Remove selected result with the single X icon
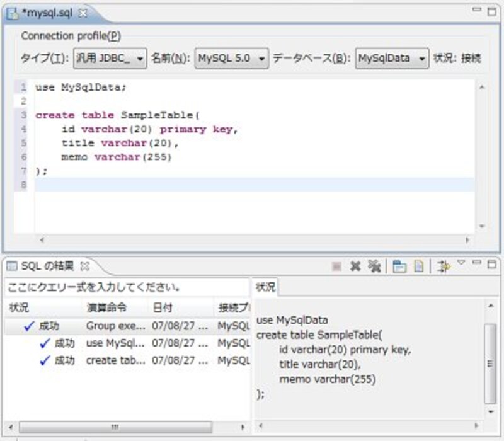This screenshot has height=441, width=504. [355, 266]
